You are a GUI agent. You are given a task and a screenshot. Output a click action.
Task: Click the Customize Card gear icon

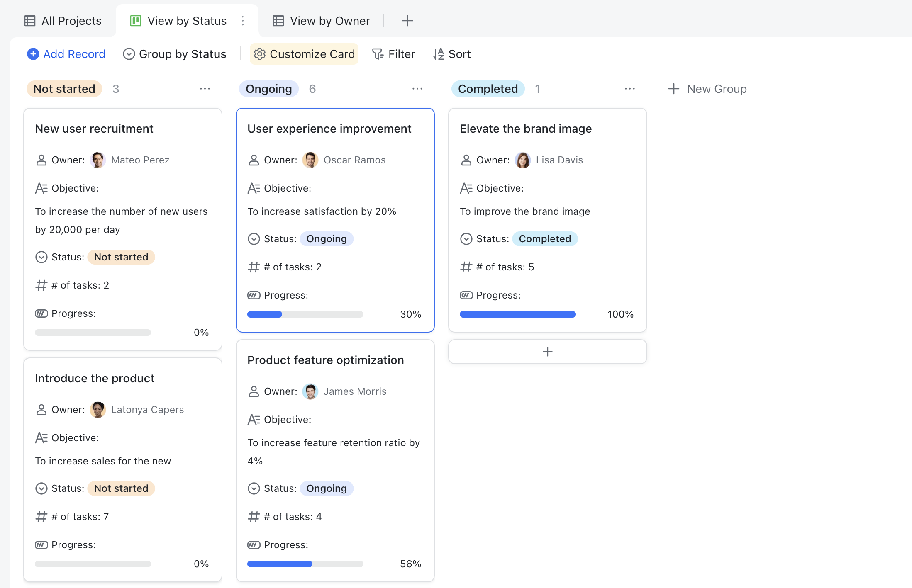point(259,54)
